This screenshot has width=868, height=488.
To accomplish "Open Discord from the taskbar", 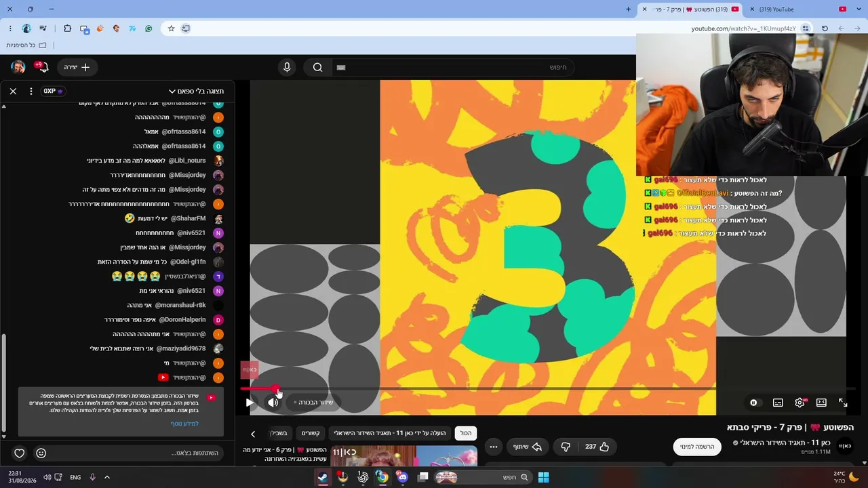I will [x=403, y=477].
